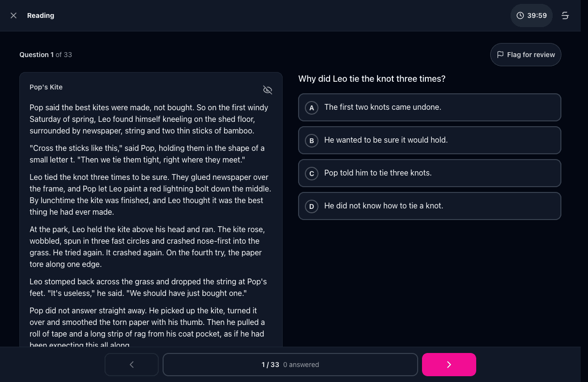Viewport: 588px width, 382px height.
Task: Pick "He did not know how to tie a knot."
Action: click(430, 206)
